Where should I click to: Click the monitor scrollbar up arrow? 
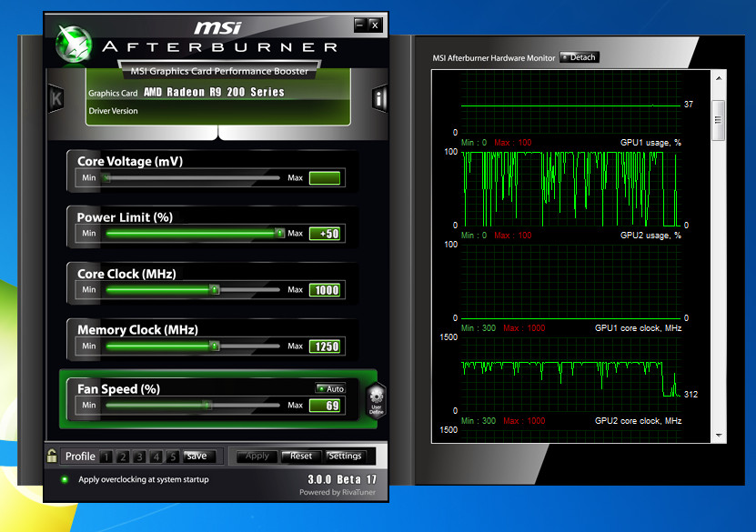[719, 78]
